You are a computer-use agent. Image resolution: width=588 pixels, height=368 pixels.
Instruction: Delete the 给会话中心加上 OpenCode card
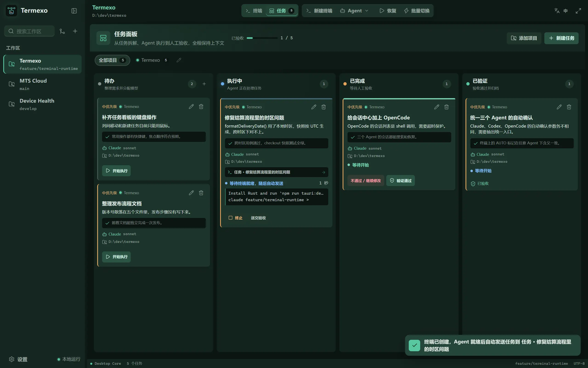tap(446, 107)
